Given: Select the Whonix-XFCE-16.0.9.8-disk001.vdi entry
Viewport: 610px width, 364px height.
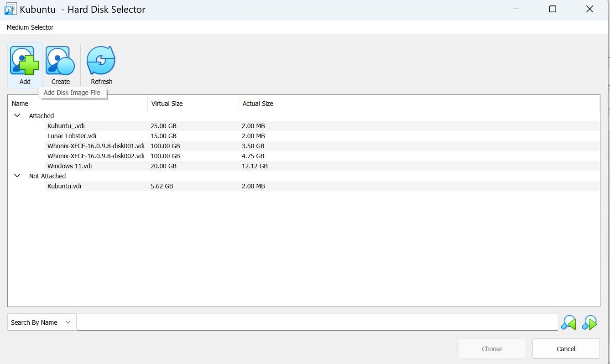Looking at the screenshot, I should click(96, 146).
